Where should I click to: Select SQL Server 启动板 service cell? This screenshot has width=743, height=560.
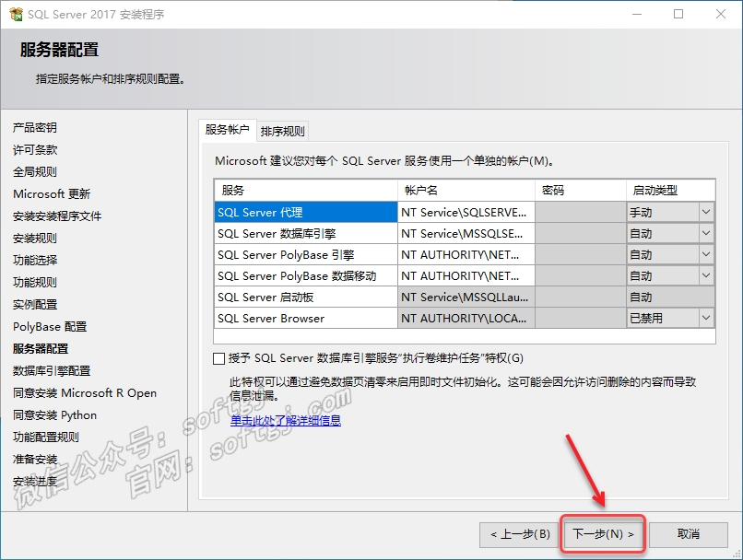coord(306,297)
